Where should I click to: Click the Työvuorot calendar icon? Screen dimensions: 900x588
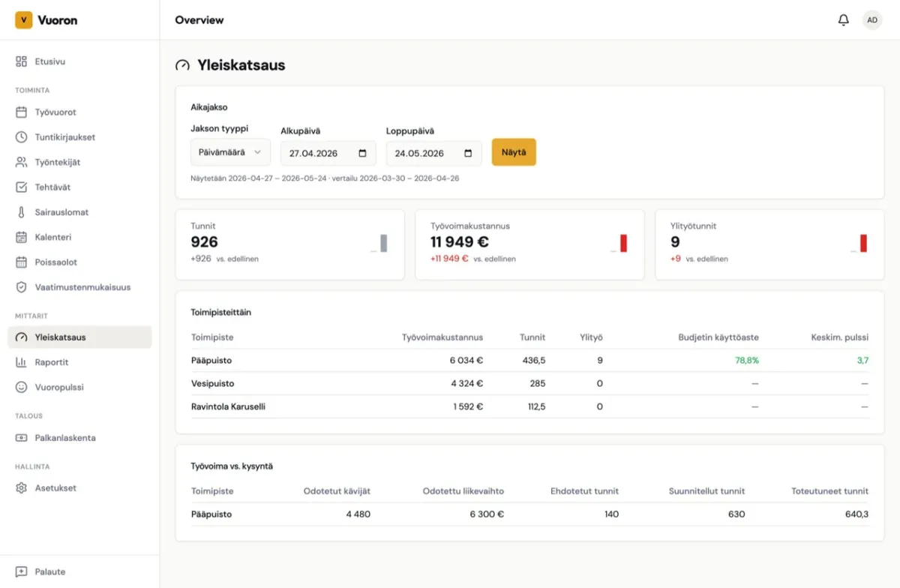(21, 112)
